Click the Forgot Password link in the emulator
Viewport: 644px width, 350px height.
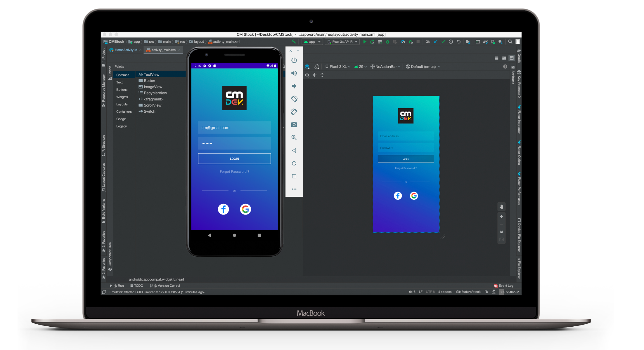234,172
